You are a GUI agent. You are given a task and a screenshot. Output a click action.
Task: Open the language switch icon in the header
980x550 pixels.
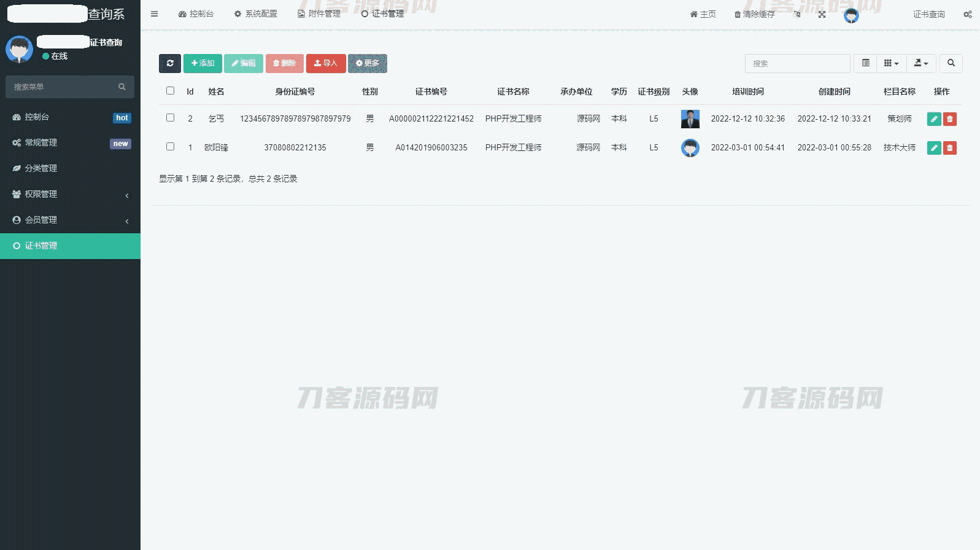click(797, 14)
